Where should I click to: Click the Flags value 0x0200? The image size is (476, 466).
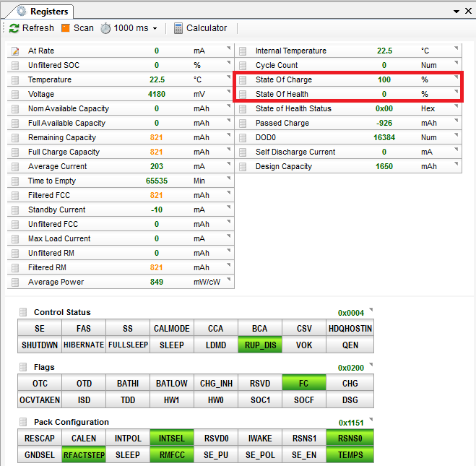coord(351,368)
